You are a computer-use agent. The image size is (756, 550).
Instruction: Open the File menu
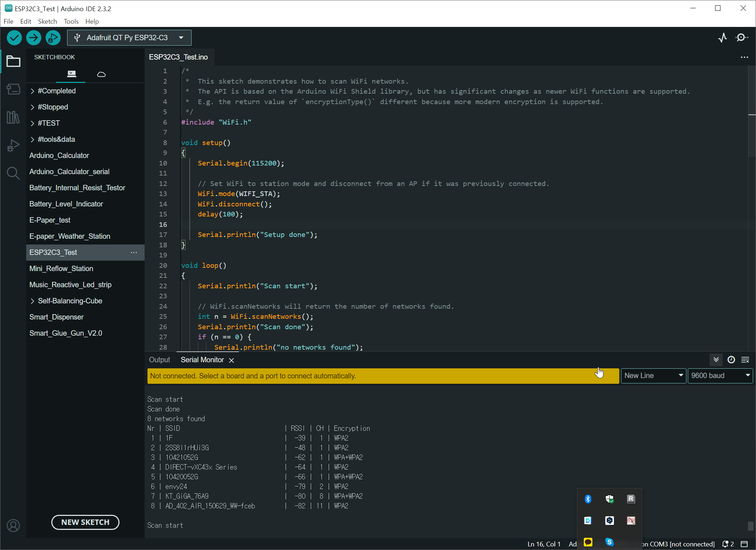9,21
